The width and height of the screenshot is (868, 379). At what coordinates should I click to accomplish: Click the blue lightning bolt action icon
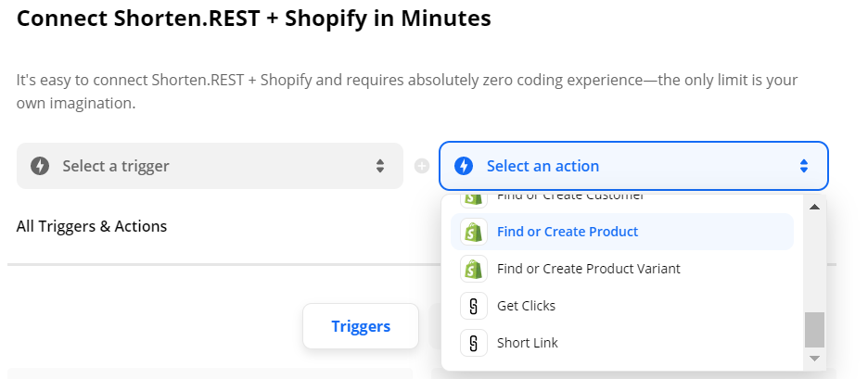click(x=464, y=166)
